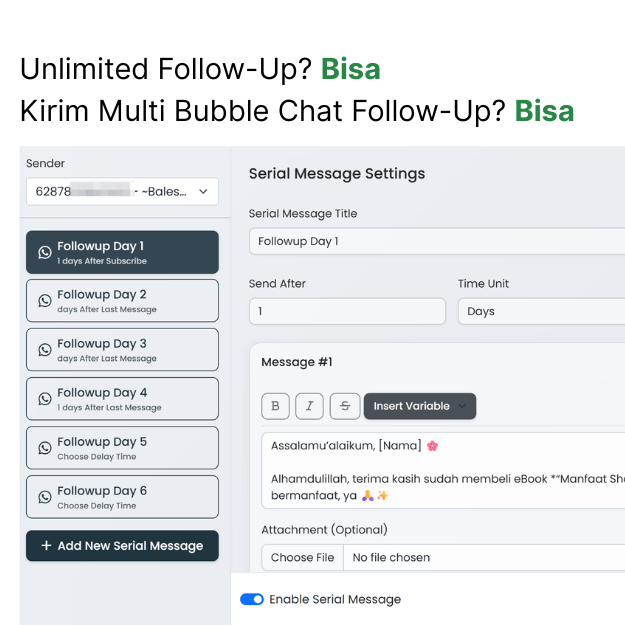Click the Bold formatting button

tap(276, 406)
